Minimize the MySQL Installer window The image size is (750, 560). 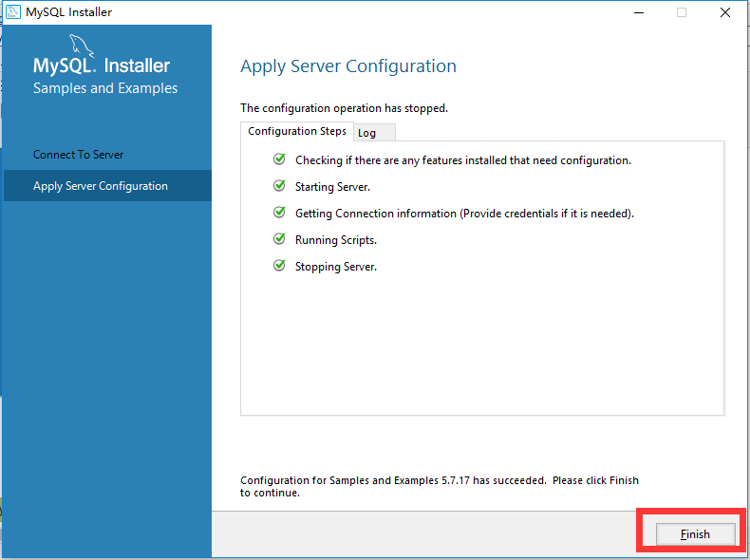pyautogui.click(x=637, y=12)
